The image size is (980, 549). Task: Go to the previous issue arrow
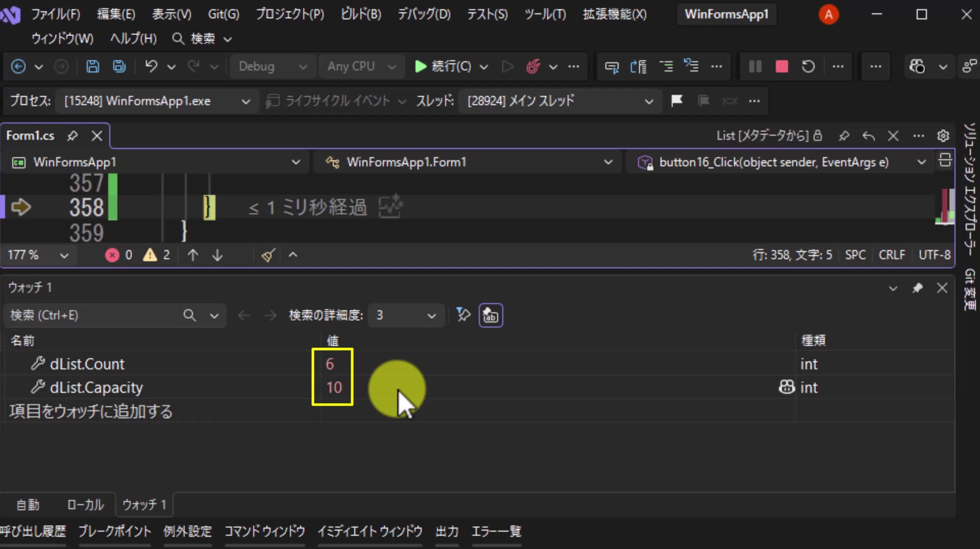tap(193, 255)
